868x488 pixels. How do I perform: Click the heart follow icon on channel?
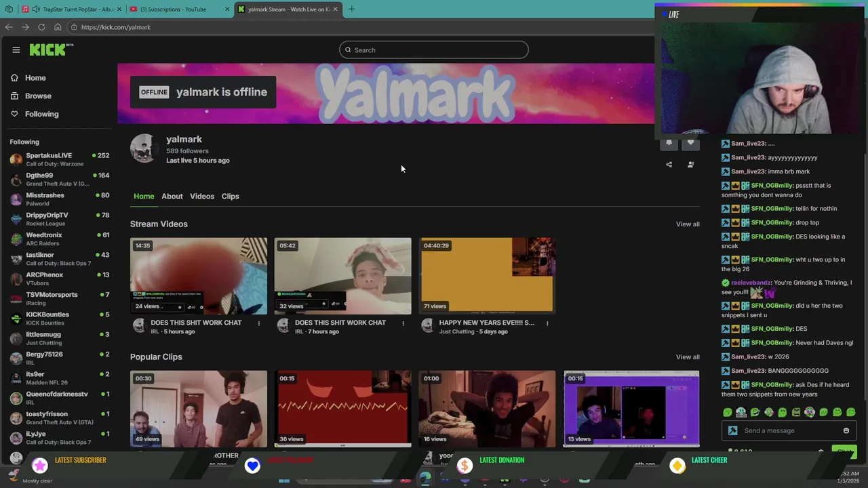pyautogui.click(x=690, y=142)
